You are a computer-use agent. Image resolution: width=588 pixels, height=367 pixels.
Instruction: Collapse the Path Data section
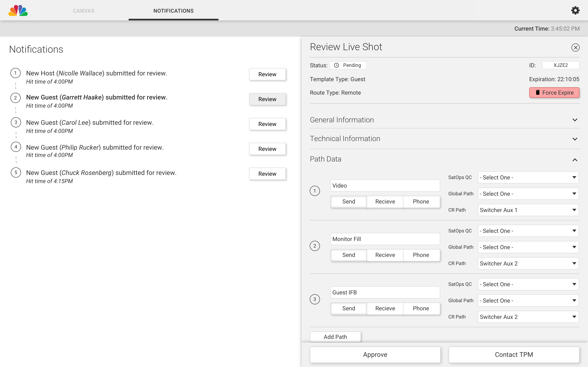click(x=575, y=159)
